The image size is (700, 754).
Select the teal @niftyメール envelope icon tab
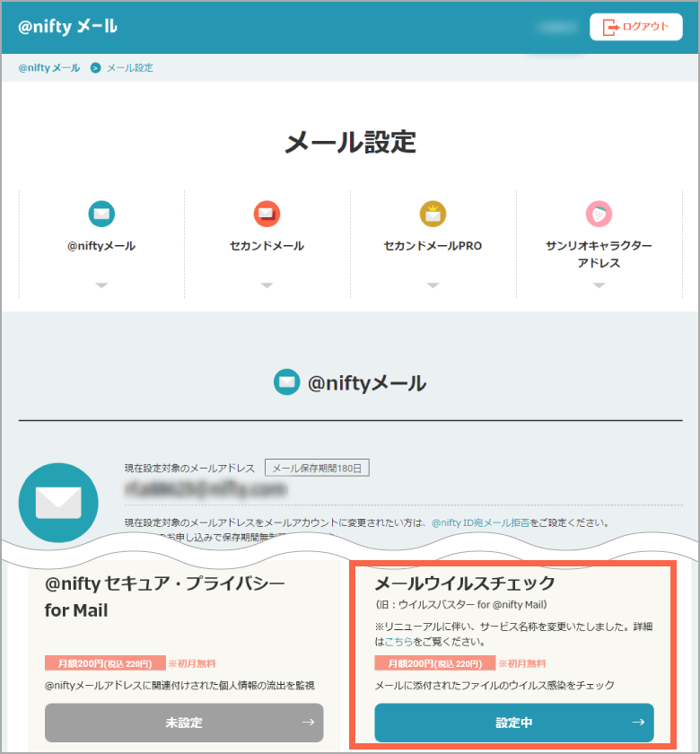tap(101, 214)
